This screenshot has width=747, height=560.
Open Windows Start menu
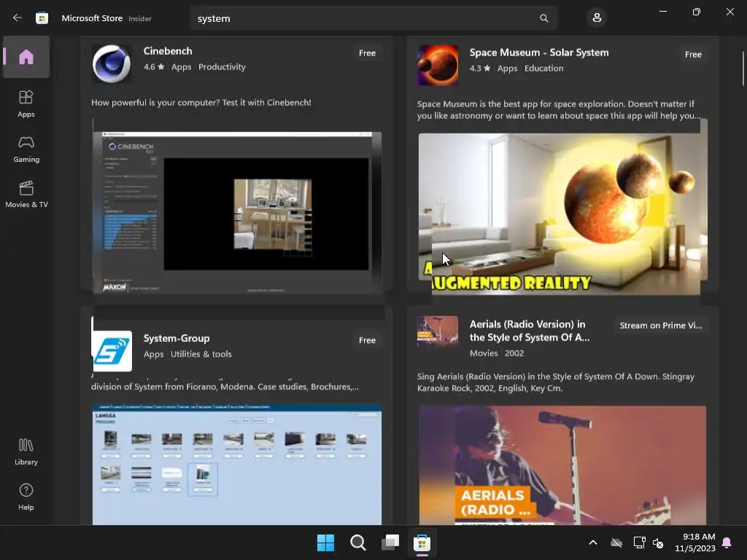326,542
